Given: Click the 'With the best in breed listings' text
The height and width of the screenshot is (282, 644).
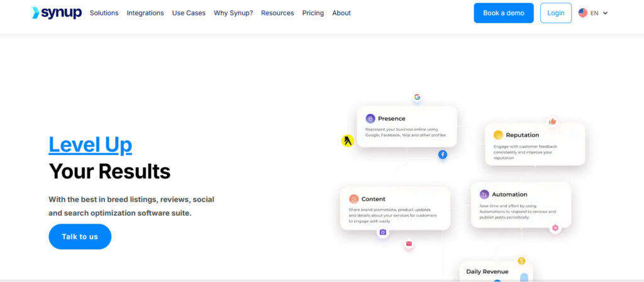Looking at the screenshot, I should (x=131, y=206).
